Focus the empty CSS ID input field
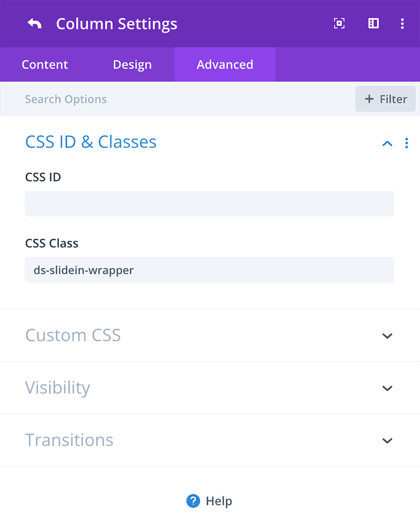420x519 pixels. [x=209, y=204]
